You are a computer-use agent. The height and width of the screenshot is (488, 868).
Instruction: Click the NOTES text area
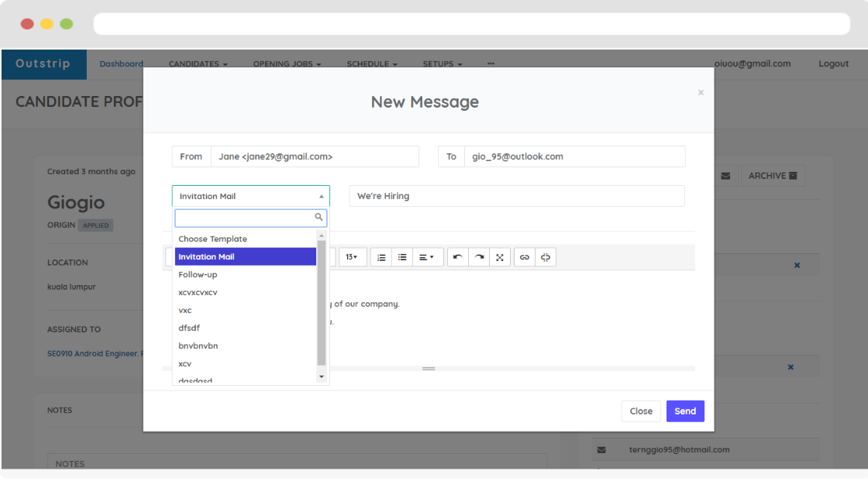pos(298,462)
